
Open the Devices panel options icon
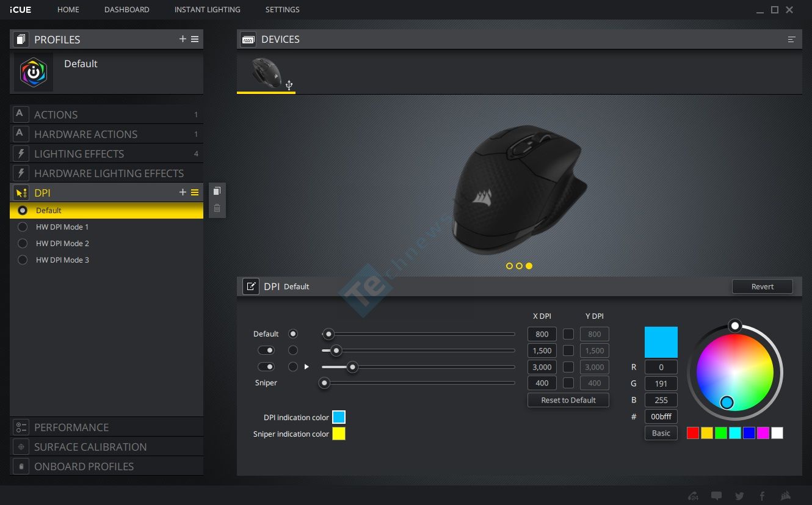[792, 39]
